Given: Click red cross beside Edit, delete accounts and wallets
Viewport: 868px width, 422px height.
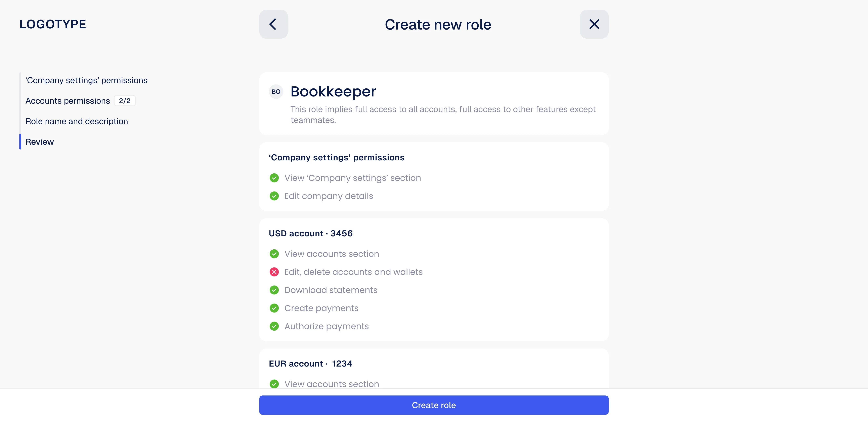Looking at the screenshot, I should click(274, 272).
